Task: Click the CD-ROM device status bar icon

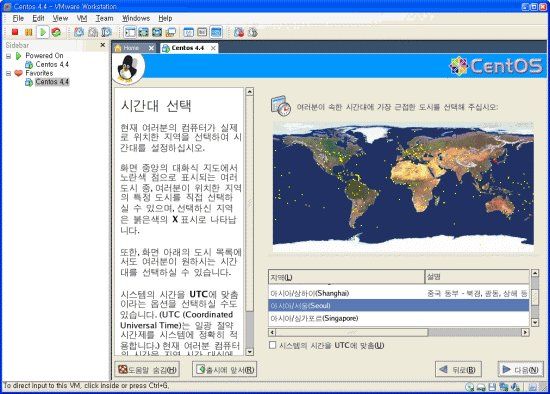Action: pos(470,387)
